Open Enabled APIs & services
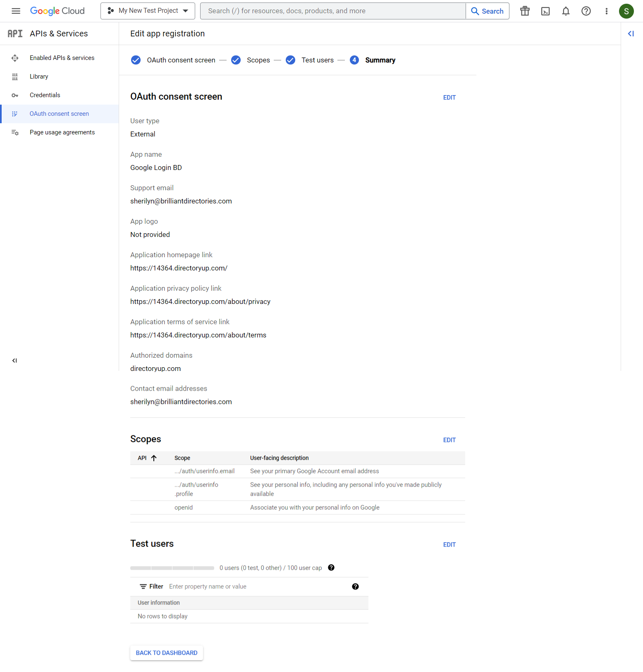Image resolution: width=643 pixels, height=672 pixels. pyautogui.click(x=62, y=58)
